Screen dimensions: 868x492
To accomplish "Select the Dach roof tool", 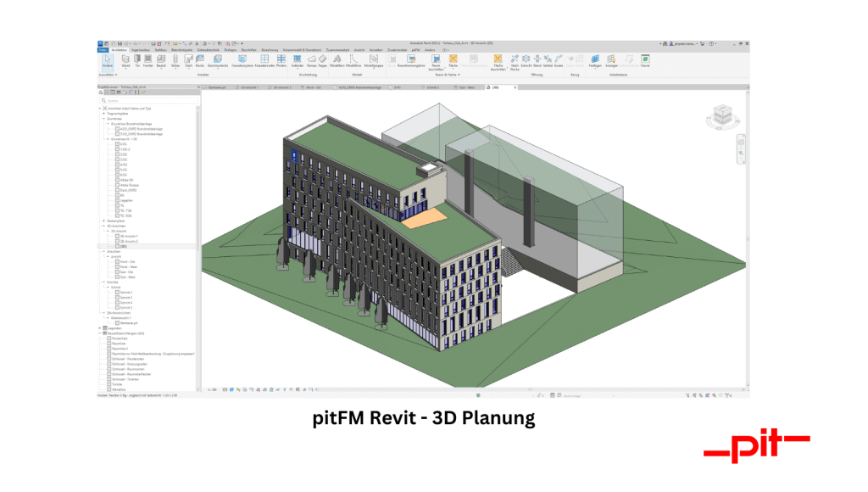I will tap(188, 61).
